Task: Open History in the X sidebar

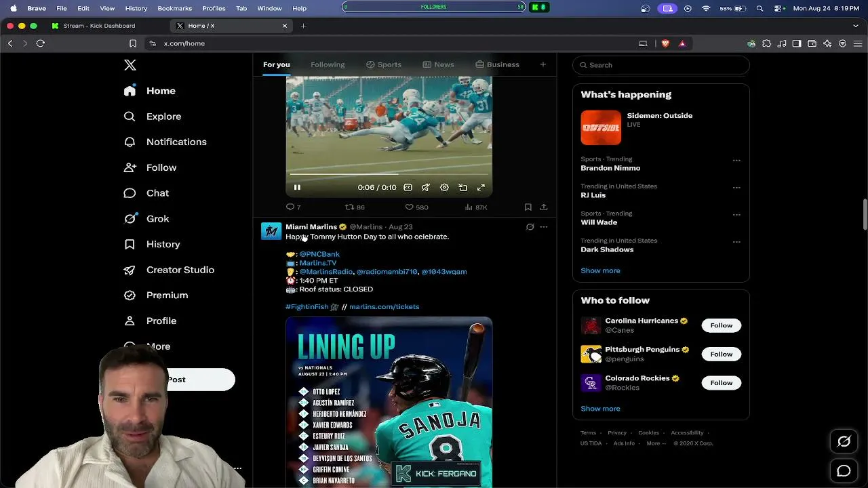Action: click(x=152, y=244)
